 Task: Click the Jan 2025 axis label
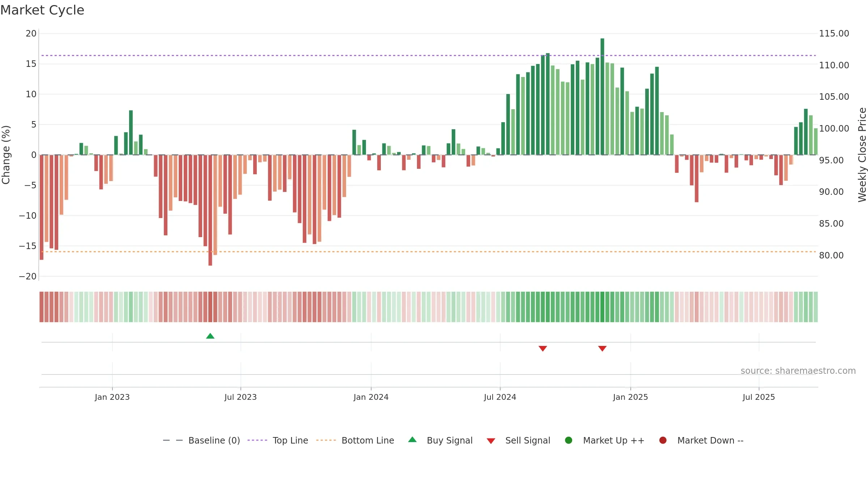tap(630, 397)
